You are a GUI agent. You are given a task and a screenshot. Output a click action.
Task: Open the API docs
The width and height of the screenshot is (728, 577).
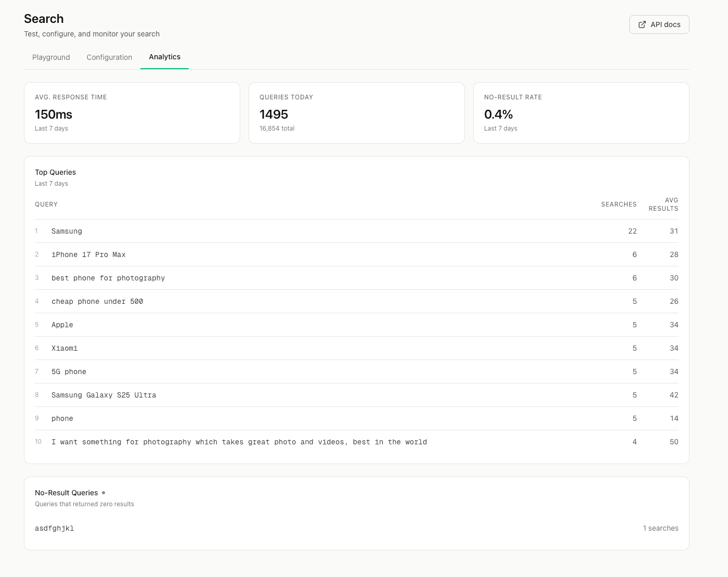(x=659, y=24)
